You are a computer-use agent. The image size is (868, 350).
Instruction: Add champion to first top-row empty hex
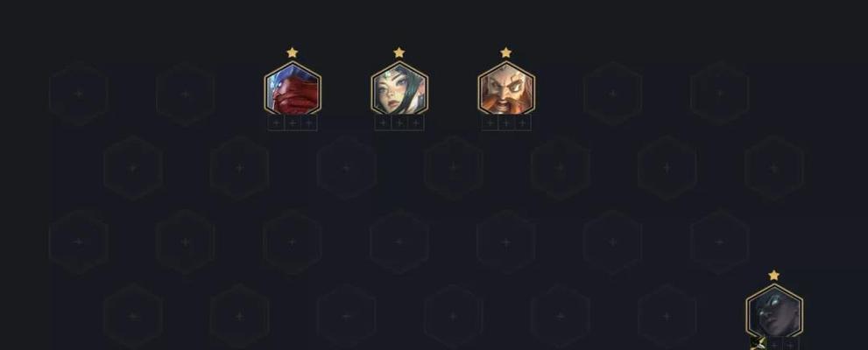point(79,94)
